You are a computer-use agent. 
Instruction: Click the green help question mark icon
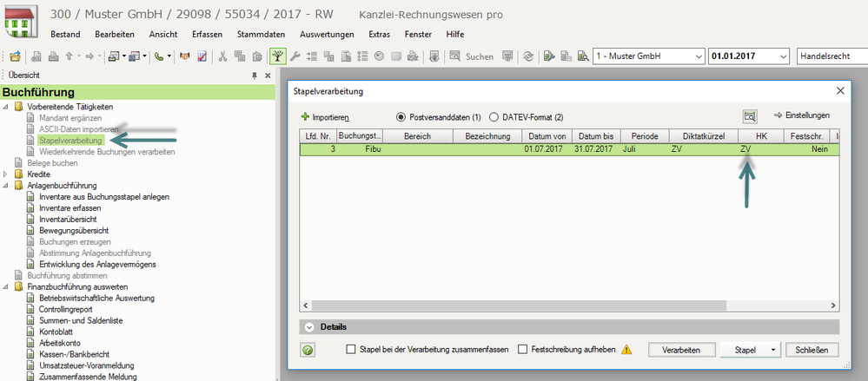pyautogui.click(x=308, y=350)
